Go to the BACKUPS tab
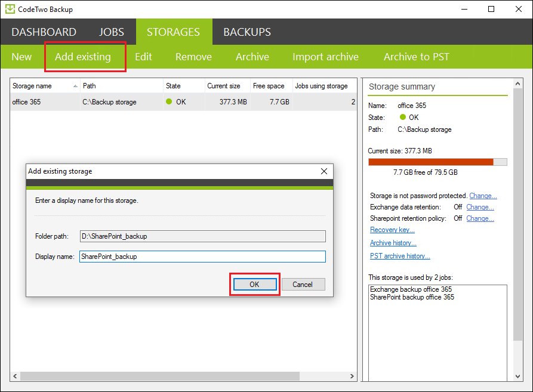 point(247,32)
